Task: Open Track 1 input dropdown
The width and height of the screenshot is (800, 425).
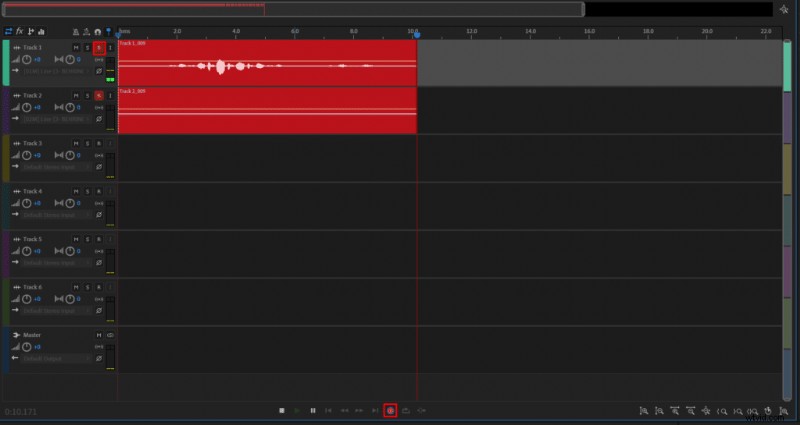Action: [56, 71]
